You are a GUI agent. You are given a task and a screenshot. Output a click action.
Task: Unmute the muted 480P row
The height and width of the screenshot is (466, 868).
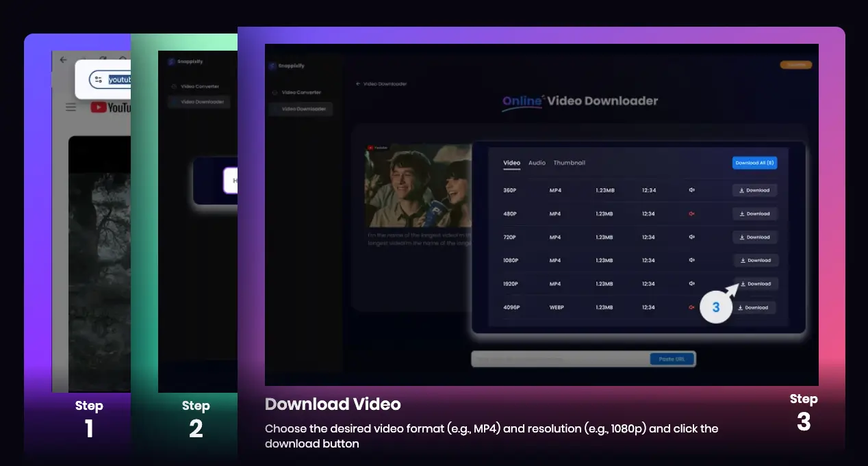click(x=691, y=213)
